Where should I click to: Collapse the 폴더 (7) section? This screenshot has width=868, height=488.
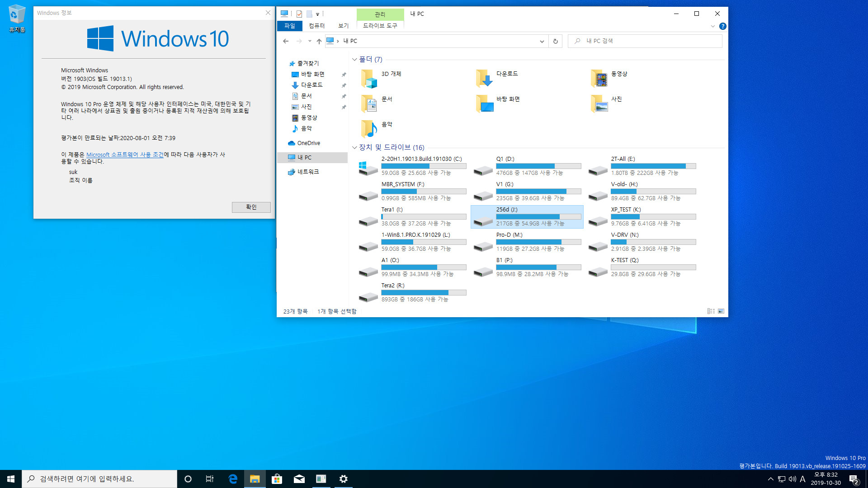(x=354, y=60)
